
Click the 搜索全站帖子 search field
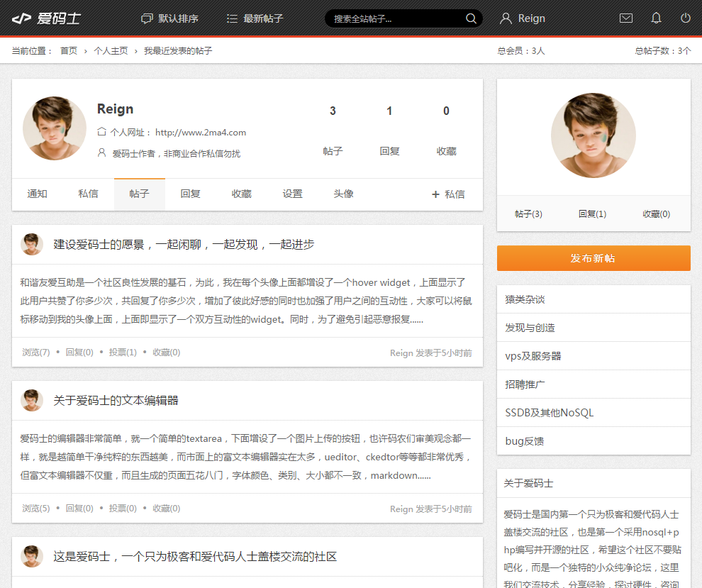pos(394,19)
